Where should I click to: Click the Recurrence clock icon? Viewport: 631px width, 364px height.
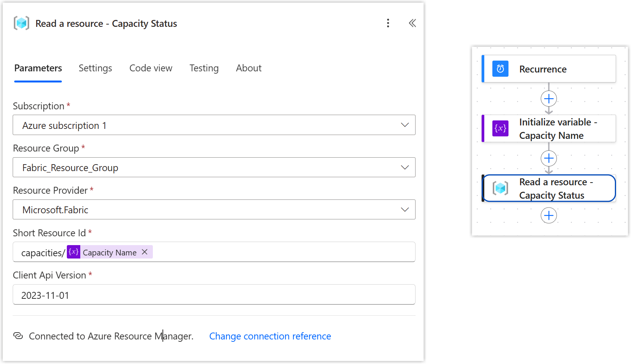point(500,69)
